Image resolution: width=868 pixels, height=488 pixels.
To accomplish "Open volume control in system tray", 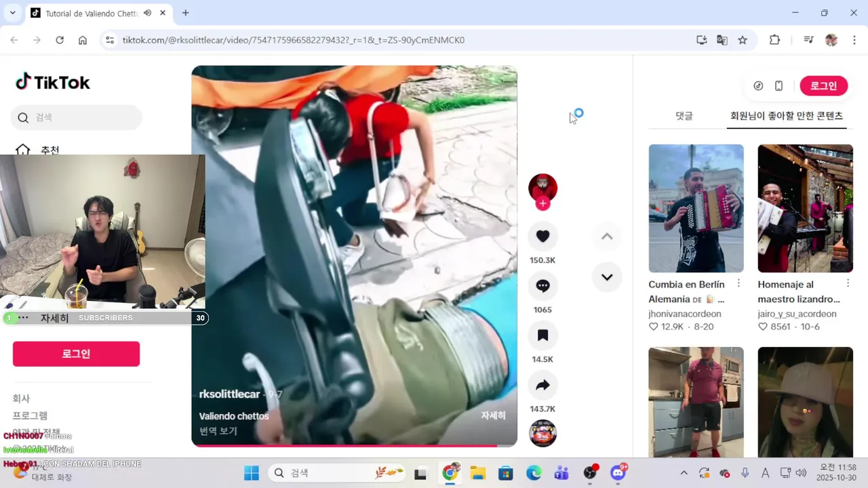I will [801, 473].
